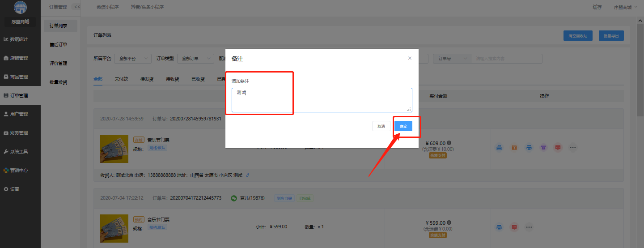Open 商品管理 in the sidebar
This screenshot has height=248, width=644.
click(x=20, y=77)
